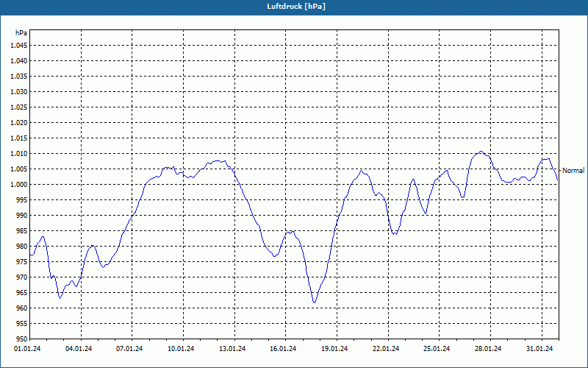Click the 16.01.24 date label
Image resolution: width=588 pixels, height=368 pixels.
tap(283, 349)
